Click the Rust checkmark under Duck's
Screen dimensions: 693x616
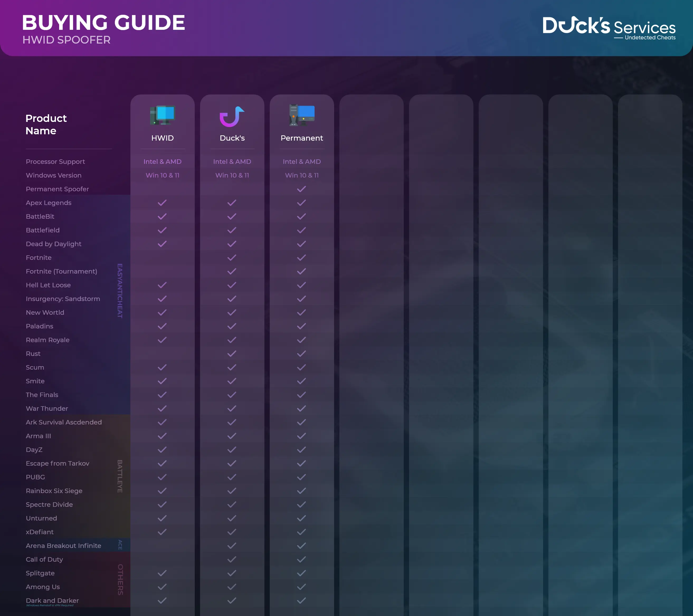point(232,354)
